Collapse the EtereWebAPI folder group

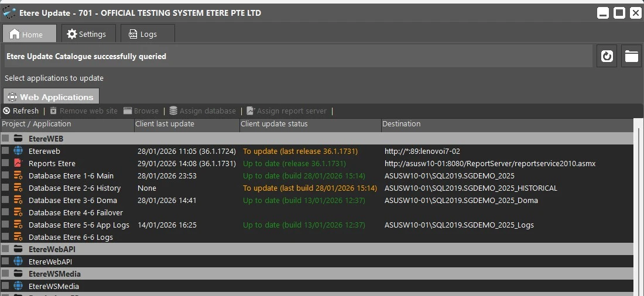[18, 249]
